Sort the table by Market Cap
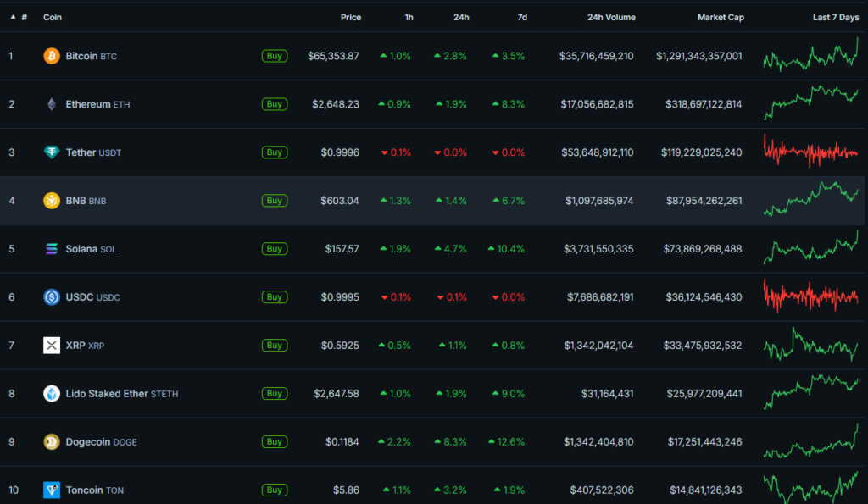This screenshot has height=504, width=868. [x=721, y=17]
